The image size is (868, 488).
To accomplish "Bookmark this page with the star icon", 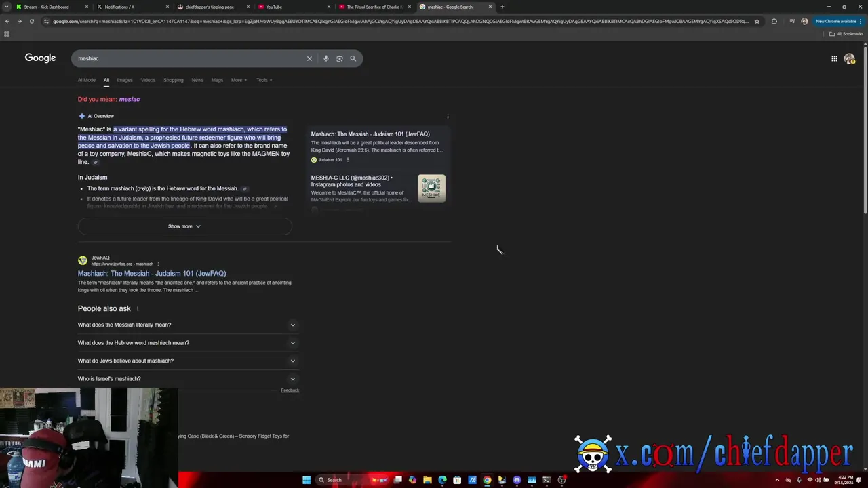I will coord(757,21).
